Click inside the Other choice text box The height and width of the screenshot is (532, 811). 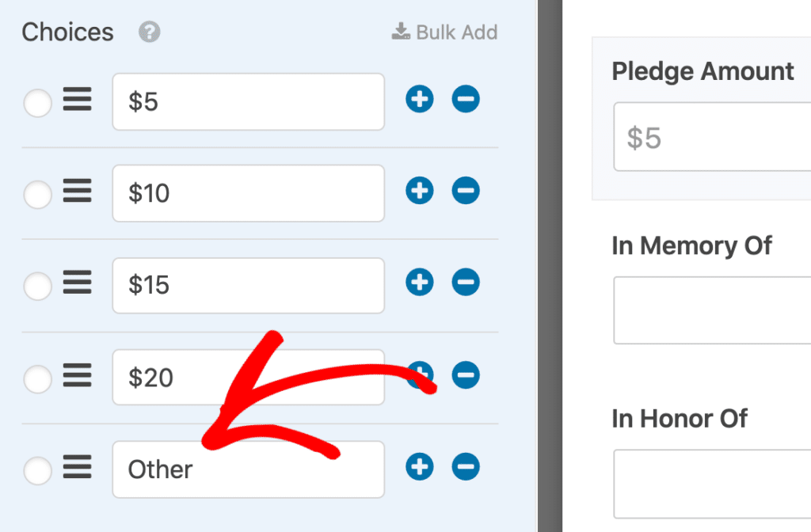248,469
